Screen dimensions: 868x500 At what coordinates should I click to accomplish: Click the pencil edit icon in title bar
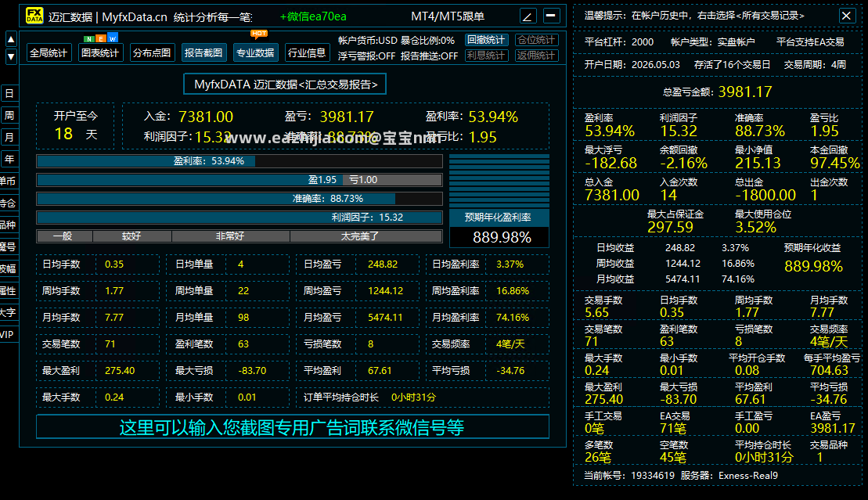[528, 16]
